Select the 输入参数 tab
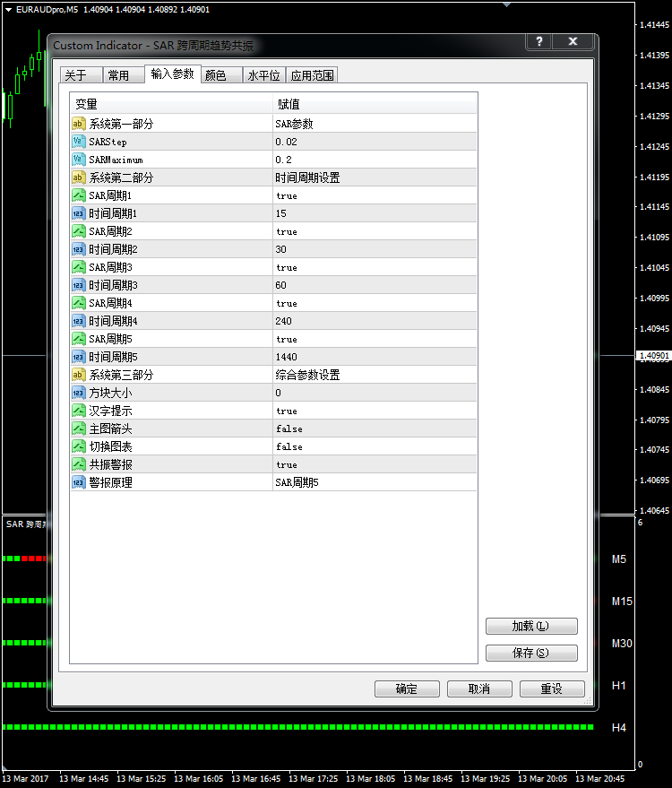 (x=173, y=74)
